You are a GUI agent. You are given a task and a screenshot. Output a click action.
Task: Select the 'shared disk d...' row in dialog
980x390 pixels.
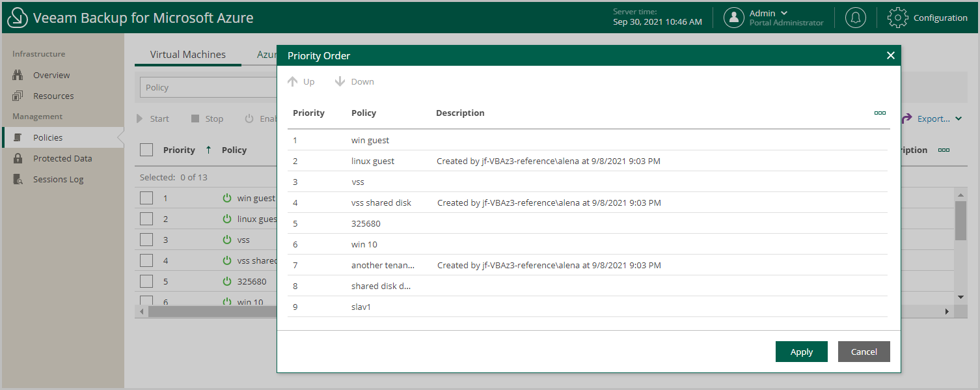coord(588,286)
